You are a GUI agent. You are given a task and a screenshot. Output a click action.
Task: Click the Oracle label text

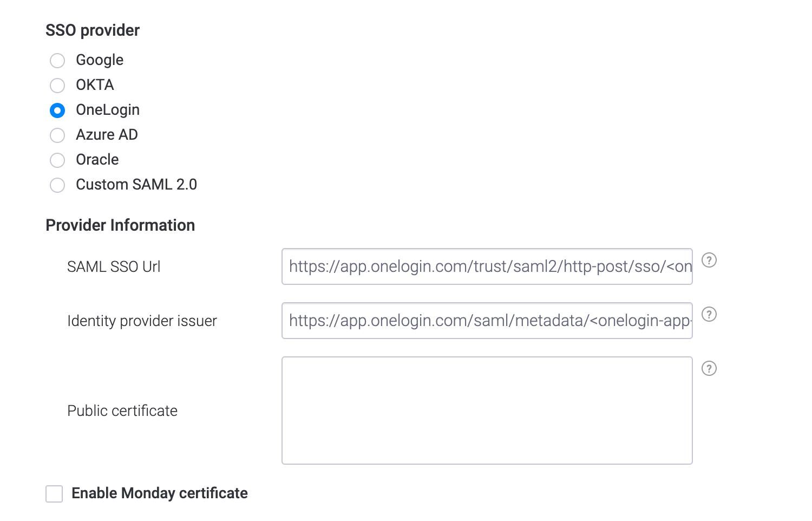tap(97, 160)
